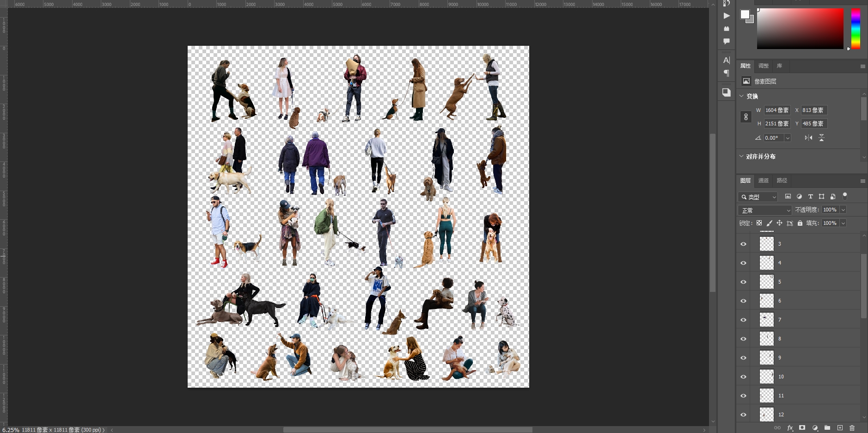Open the opacity 不透明度 dropdown arrow
Screen dimensions: 868x433
point(843,210)
